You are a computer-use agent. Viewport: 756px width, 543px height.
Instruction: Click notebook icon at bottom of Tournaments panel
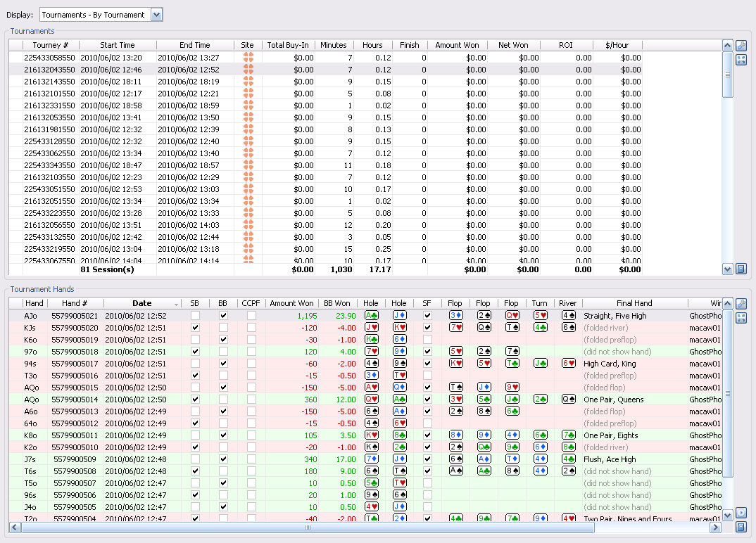coord(741,269)
